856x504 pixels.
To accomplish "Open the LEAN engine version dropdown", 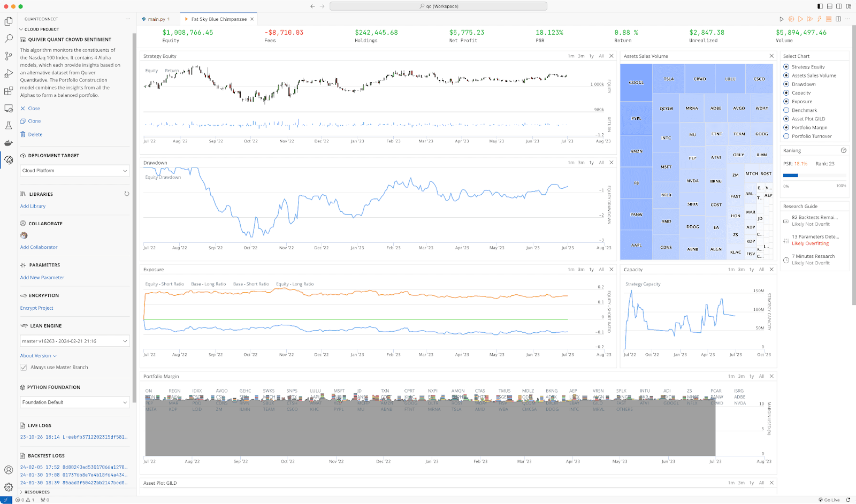I will [x=75, y=341].
